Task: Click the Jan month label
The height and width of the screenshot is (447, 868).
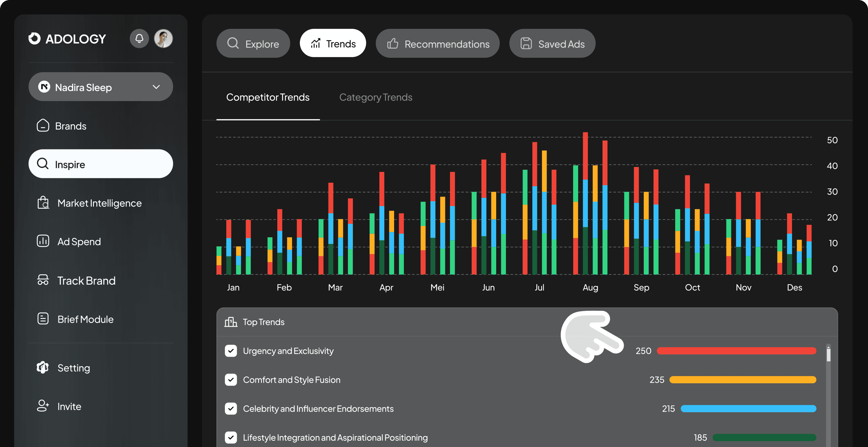Action: tap(233, 287)
